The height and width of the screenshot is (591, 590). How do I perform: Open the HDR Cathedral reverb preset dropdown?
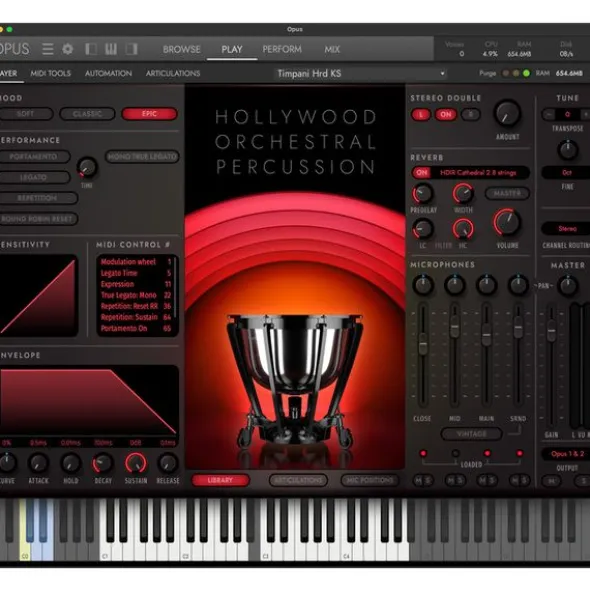[480, 173]
